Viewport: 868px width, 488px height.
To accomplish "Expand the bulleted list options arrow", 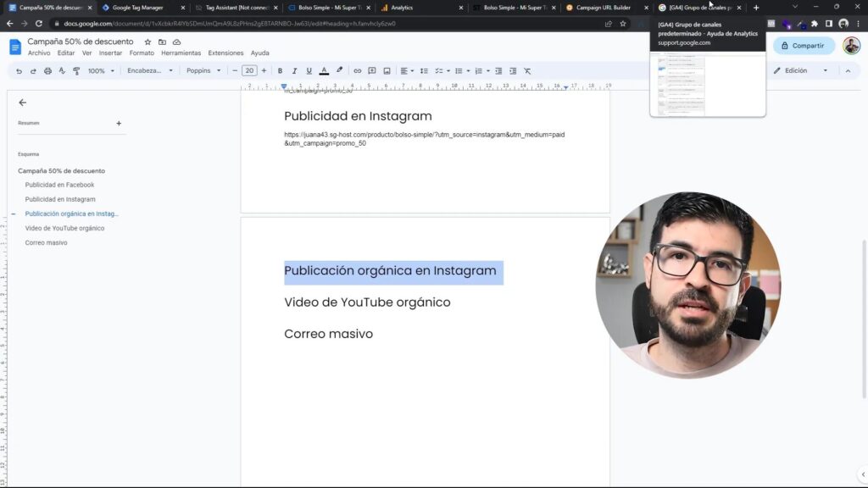I will 468,71.
